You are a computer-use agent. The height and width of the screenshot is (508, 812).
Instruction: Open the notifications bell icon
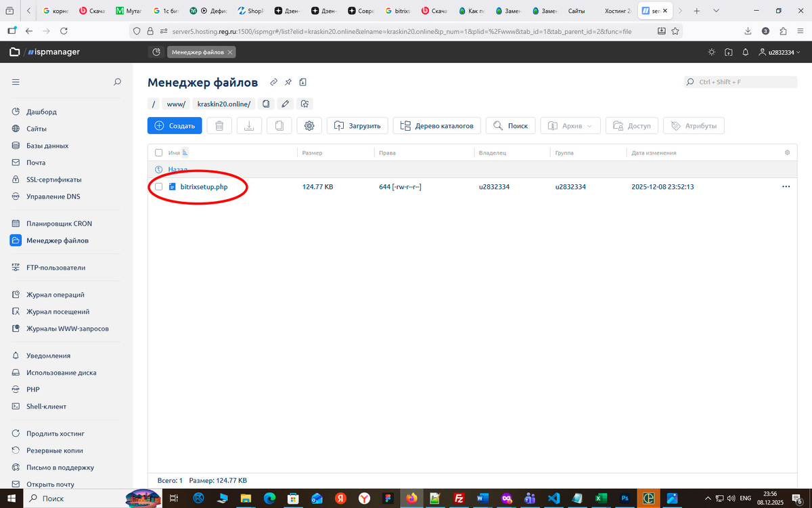click(745, 51)
